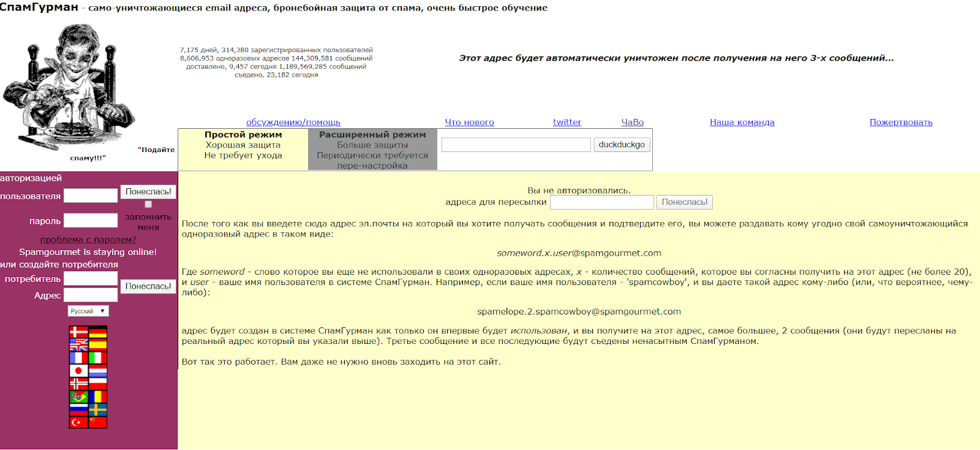Select the Norwegian flag

(79, 384)
